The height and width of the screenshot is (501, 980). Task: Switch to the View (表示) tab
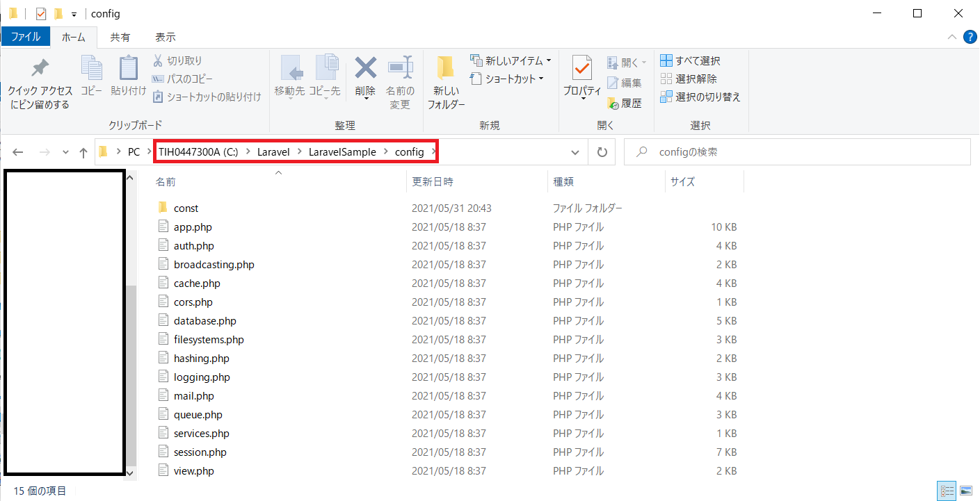coord(166,37)
